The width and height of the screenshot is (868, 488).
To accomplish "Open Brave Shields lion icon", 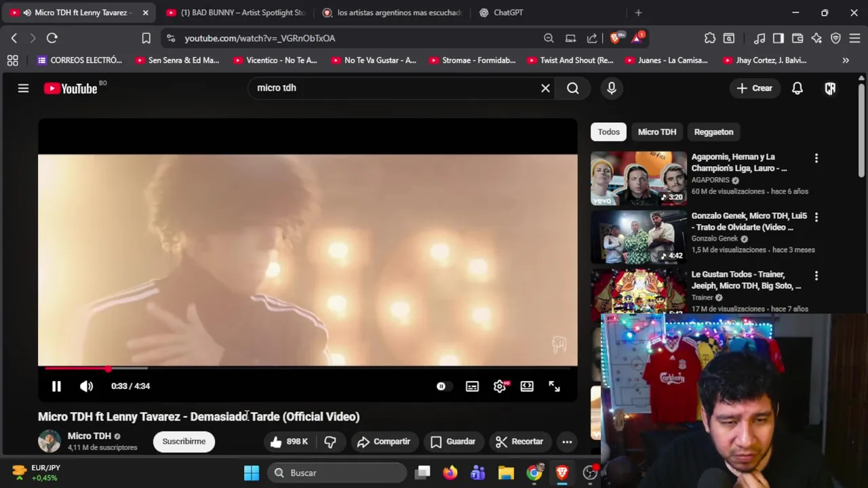I will (615, 39).
